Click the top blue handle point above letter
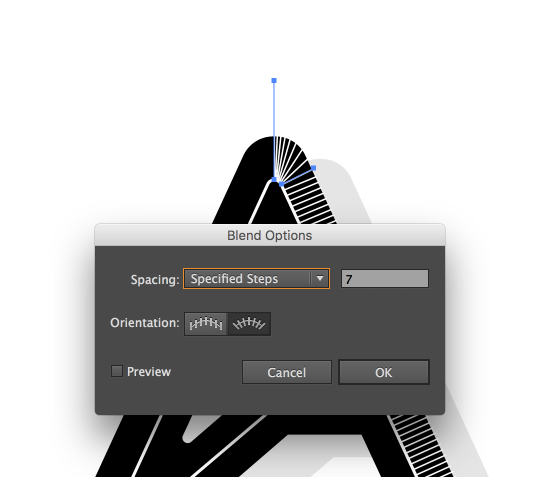This screenshot has height=477, width=557. (x=274, y=81)
